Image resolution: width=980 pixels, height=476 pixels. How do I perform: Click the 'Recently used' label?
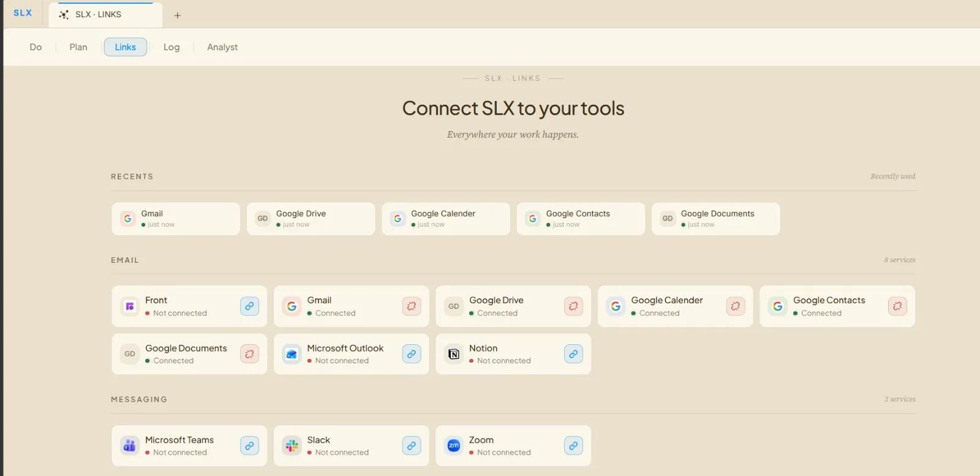click(x=893, y=176)
